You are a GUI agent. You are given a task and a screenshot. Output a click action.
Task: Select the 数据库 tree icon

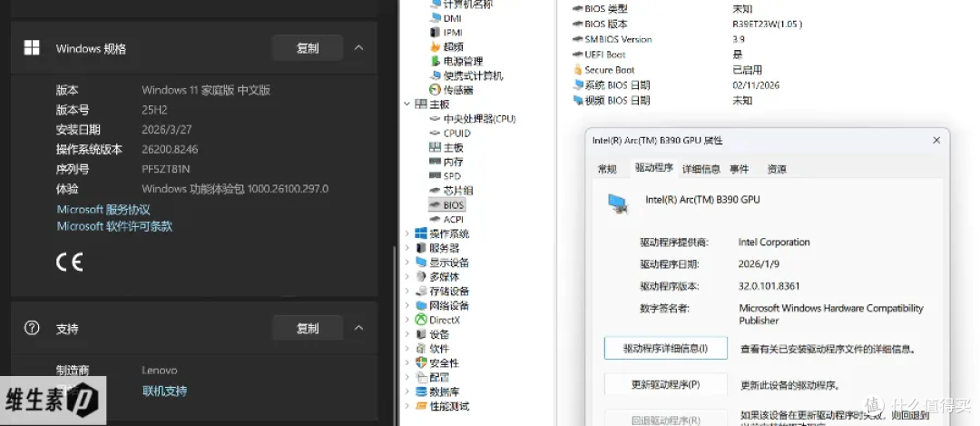point(421,391)
